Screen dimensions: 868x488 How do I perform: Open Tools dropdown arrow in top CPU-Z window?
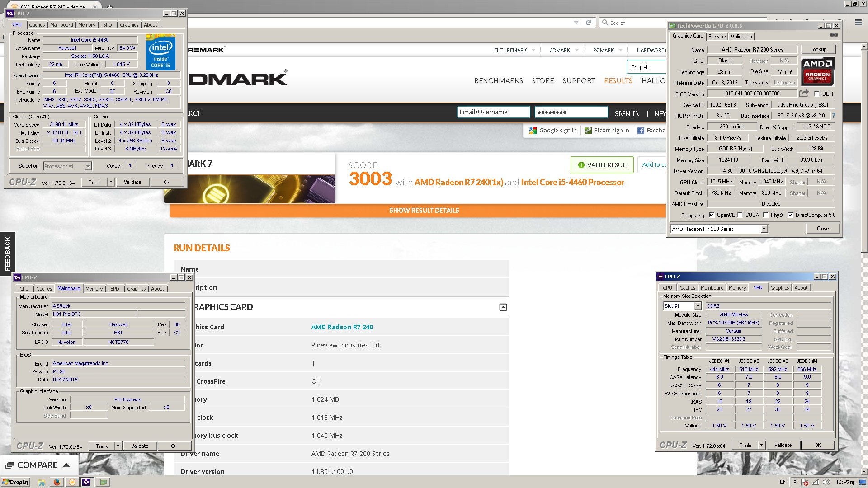(x=111, y=182)
